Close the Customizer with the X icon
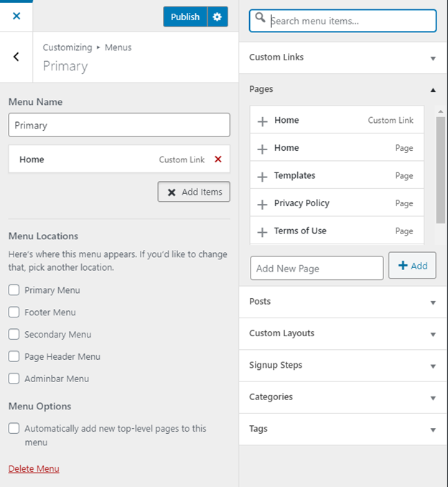The height and width of the screenshot is (487, 448). pos(16,16)
